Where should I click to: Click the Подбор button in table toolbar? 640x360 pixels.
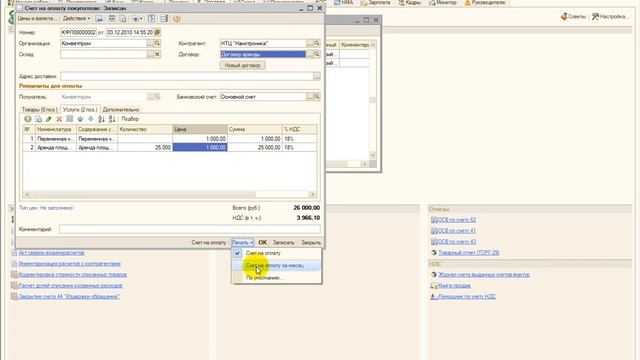pyautogui.click(x=130, y=119)
